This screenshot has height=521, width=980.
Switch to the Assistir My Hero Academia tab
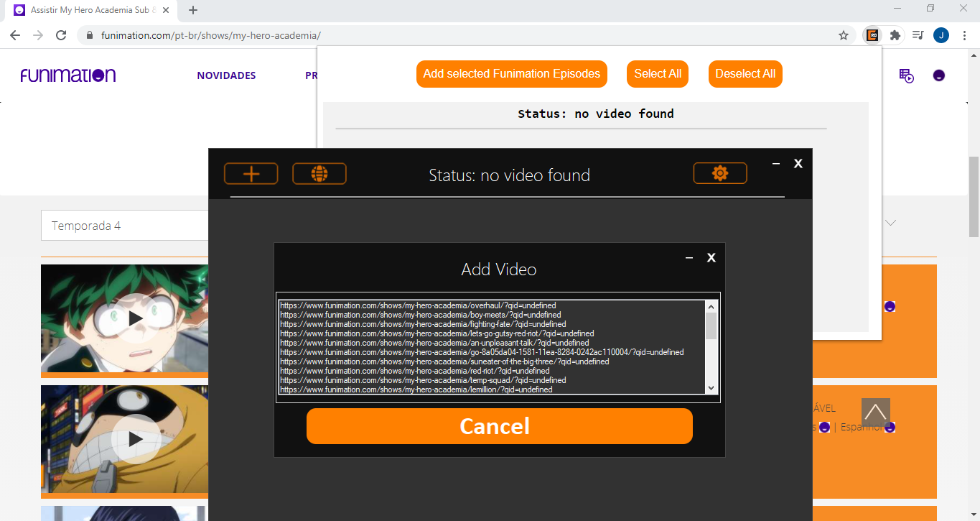86,10
